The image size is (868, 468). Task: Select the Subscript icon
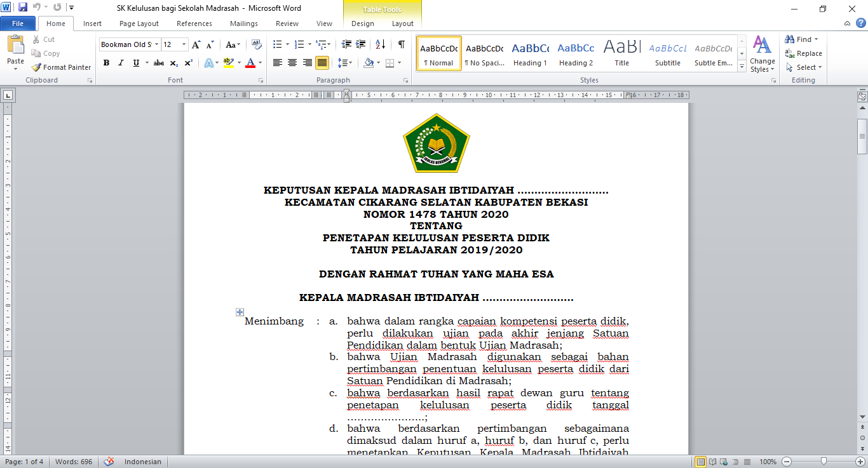click(x=173, y=63)
